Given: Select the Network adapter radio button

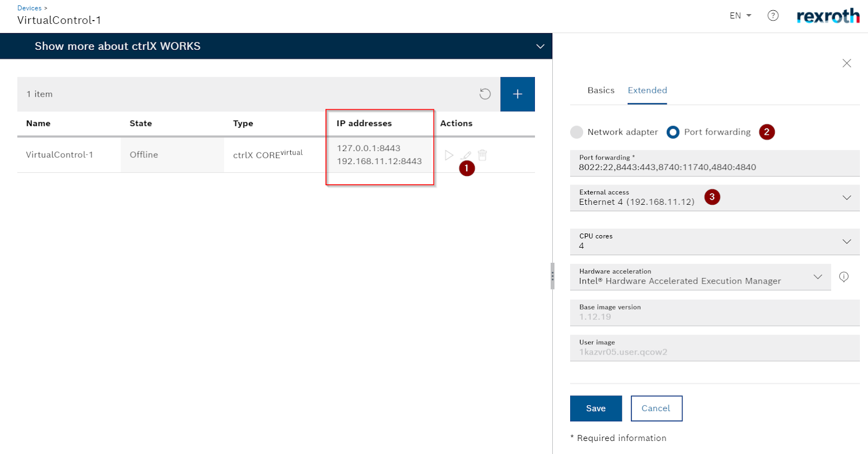Looking at the screenshot, I should point(577,132).
